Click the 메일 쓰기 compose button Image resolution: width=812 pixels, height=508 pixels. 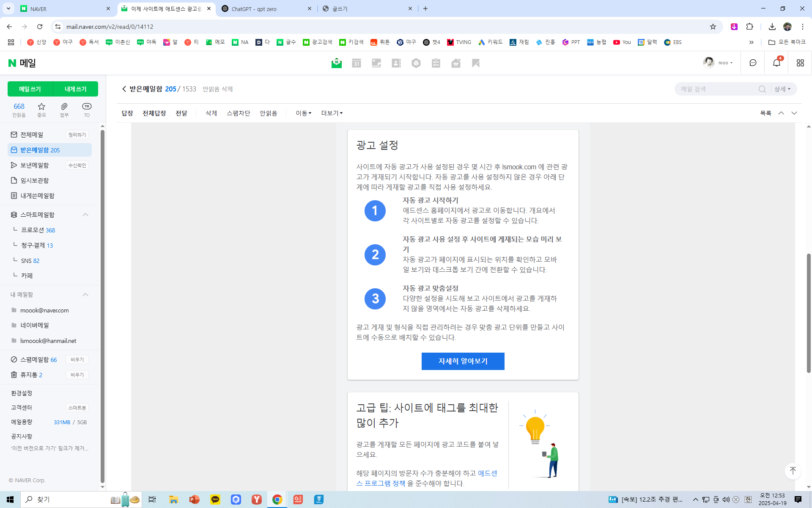30,89
